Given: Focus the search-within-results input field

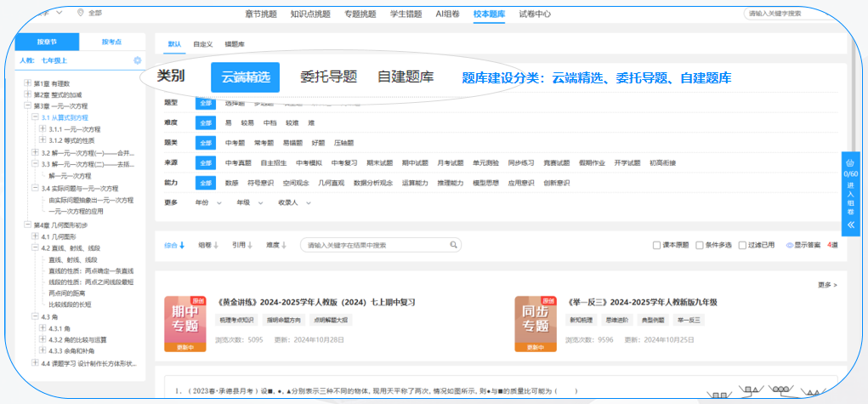Looking at the screenshot, I should click(381, 245).
